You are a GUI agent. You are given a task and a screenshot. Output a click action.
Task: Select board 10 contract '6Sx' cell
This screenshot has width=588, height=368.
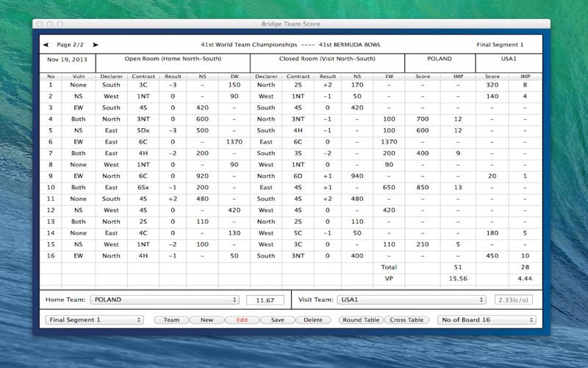143,188
